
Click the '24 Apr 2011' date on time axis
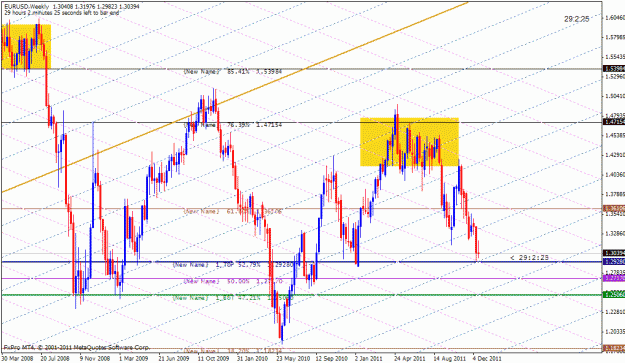[x=409, y=359]
